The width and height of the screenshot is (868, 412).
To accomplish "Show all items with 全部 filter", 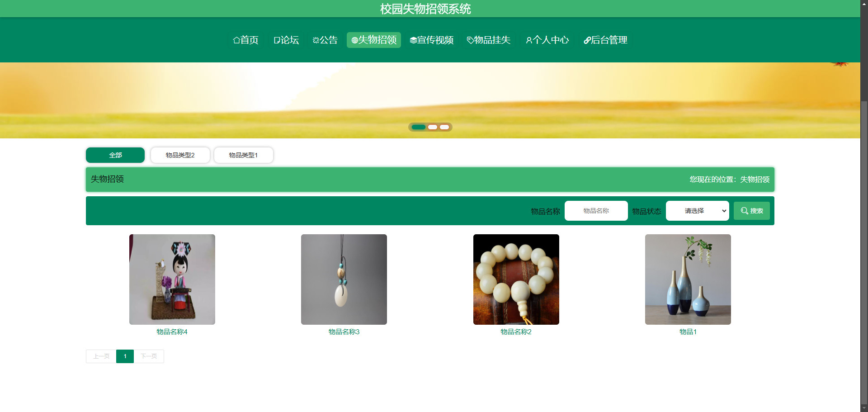I will tap(115, 155).
